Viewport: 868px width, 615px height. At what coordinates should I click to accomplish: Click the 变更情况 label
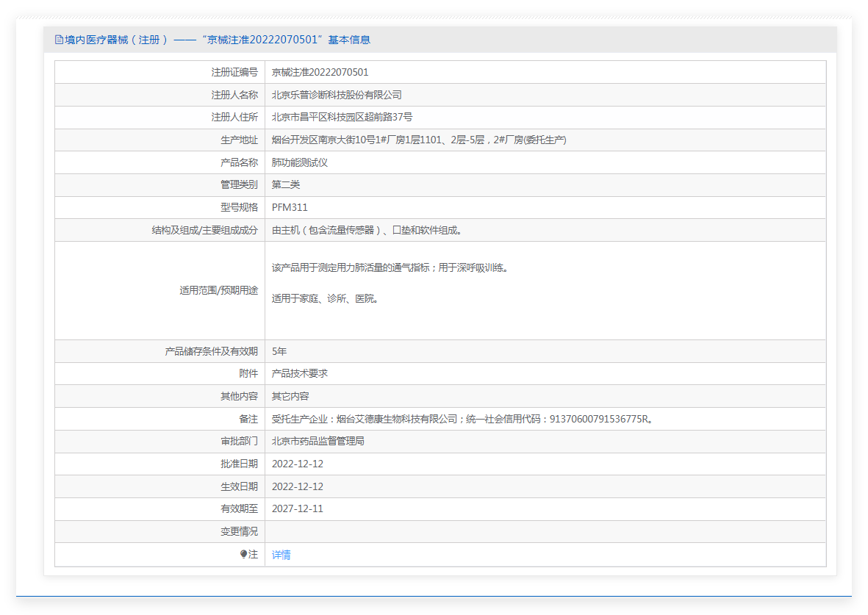coord(239,531)
